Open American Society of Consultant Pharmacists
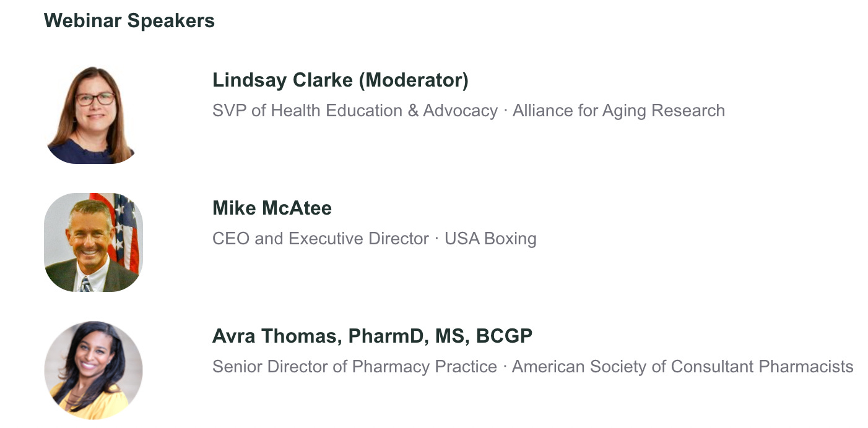This screenshot has height=428, width=868. coord(682,367)
